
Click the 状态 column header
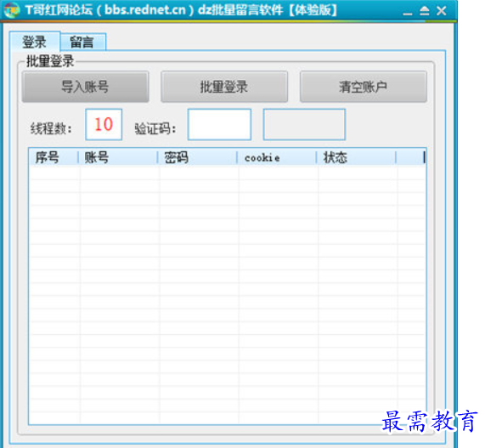[x=357, y=157]
